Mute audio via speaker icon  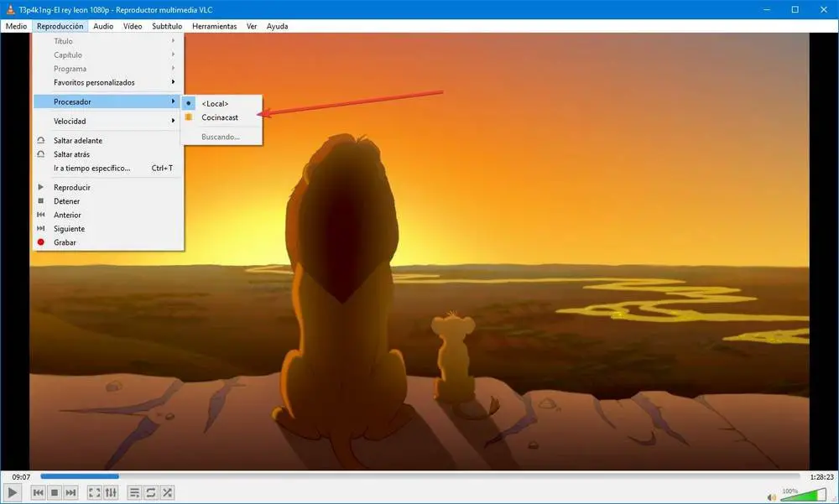tap(771, 497)
